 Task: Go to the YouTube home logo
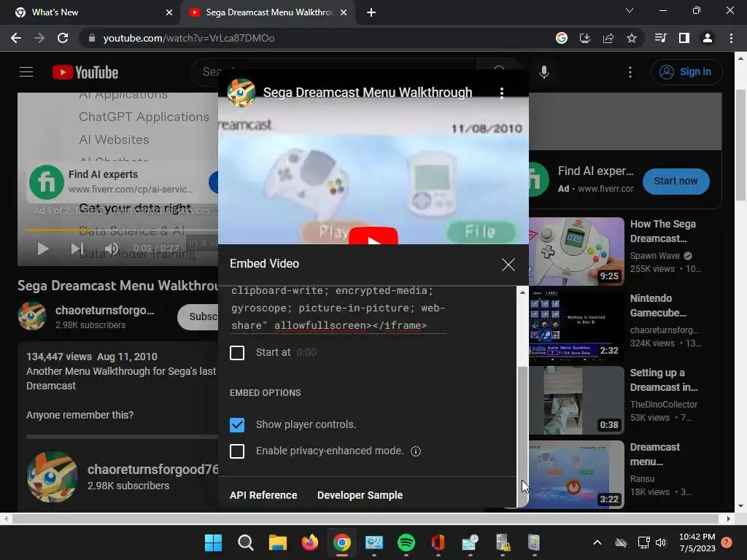(x=85, y=72)
